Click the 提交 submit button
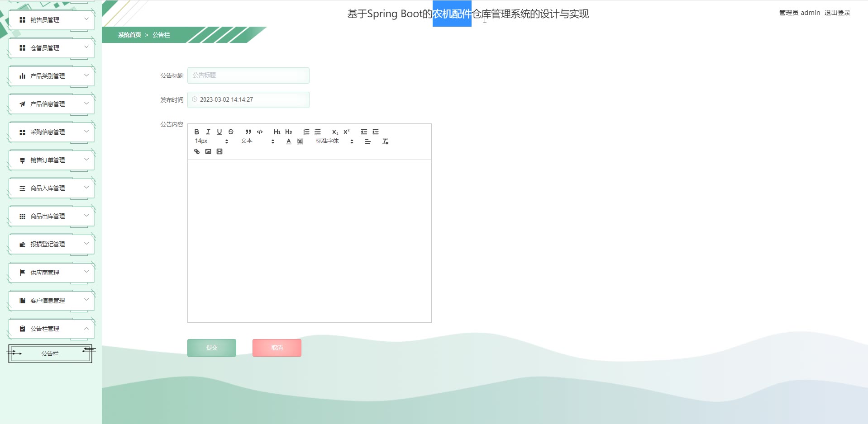The width and height of the screenshot is (868, 424). [212, 348]
